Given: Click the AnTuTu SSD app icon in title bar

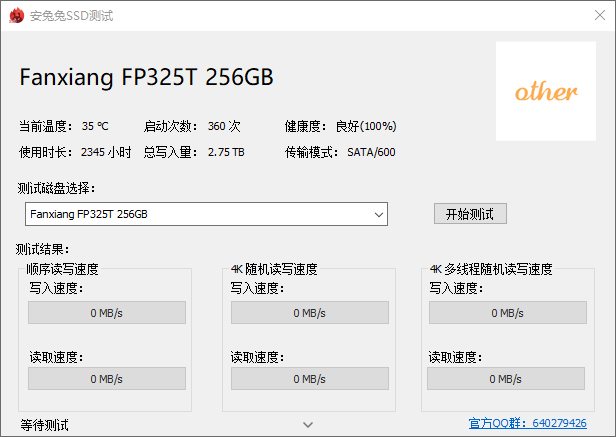Looking at the screenshot, I should pyautogui.click(x=13, y=16).
